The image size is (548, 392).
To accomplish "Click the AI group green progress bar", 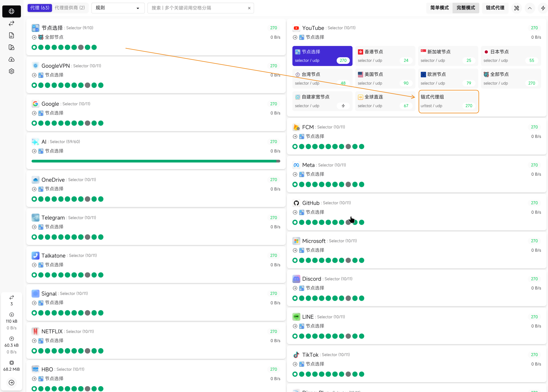I will tap(156, 161).
